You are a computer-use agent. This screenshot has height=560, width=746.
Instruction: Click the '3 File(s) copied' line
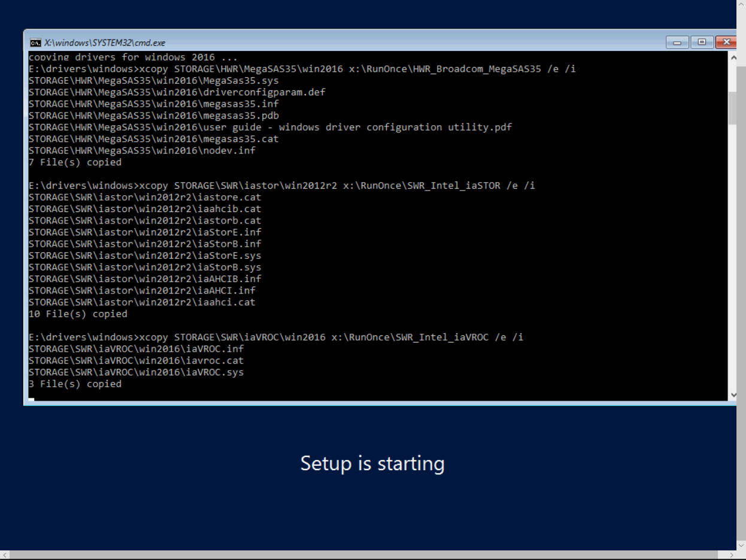(x=75, y=384)
